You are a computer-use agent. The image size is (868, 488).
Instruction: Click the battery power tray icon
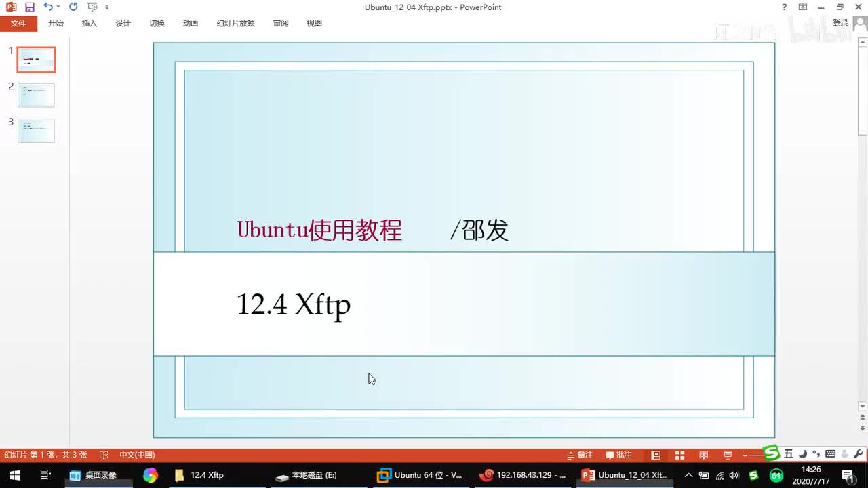coord(704,475)
